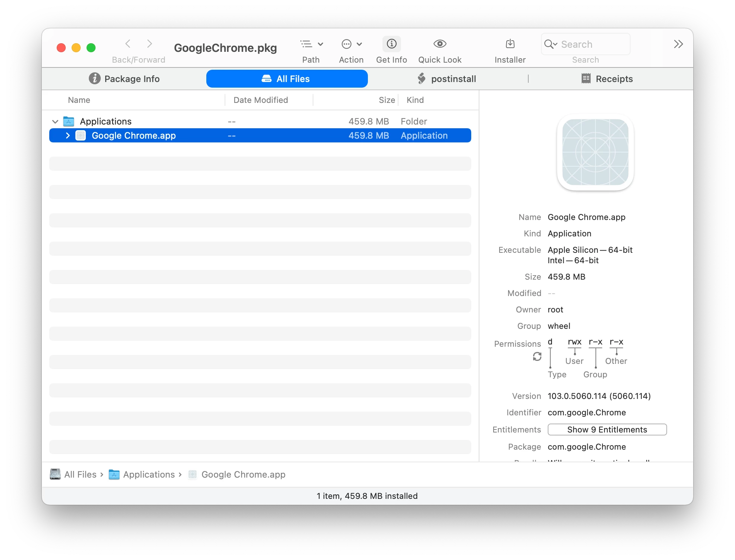Click the Package com.google.Chrome value
Screen dimensions: 735x560
[x=587, y=447]
